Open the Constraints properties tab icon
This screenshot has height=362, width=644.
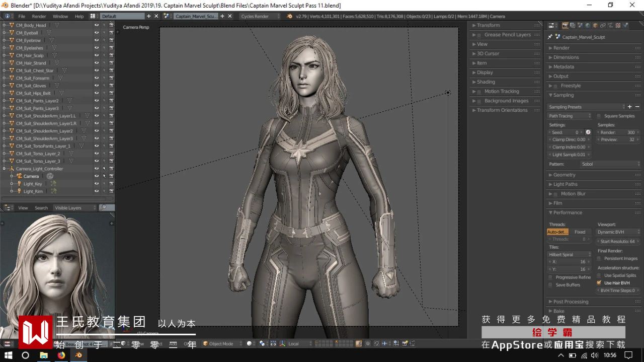603,25
